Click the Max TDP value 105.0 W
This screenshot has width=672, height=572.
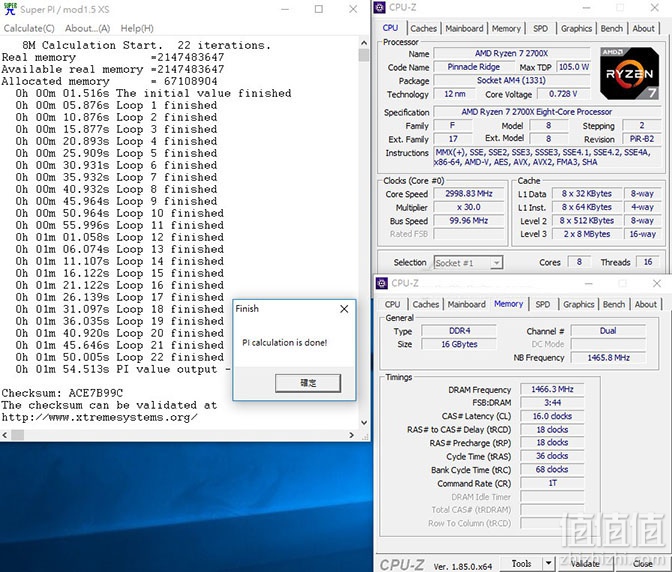tap(573, 67)
